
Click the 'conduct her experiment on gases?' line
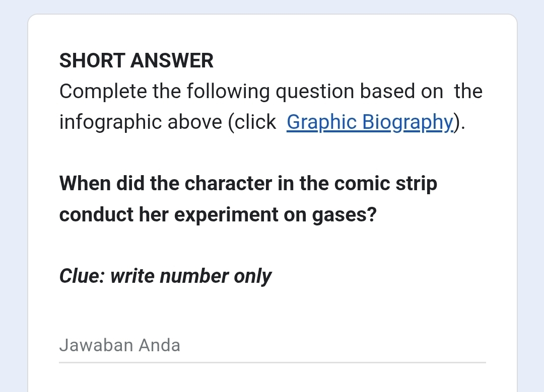[x=218, y=214]
